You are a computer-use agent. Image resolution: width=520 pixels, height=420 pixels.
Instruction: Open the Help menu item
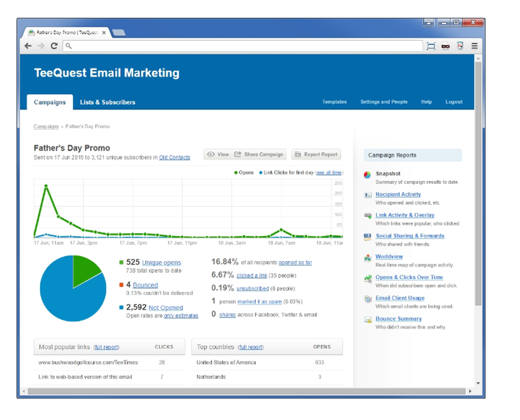click(426, 102)
